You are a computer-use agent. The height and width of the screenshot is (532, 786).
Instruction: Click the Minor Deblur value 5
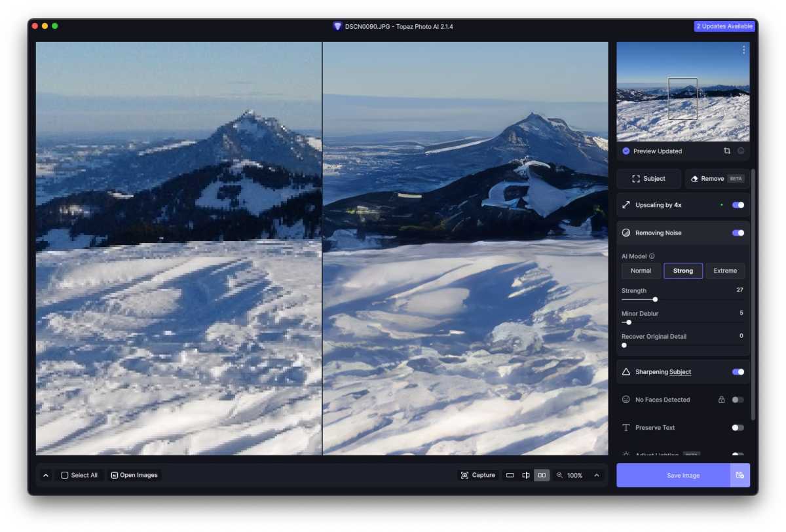point(741,313)
